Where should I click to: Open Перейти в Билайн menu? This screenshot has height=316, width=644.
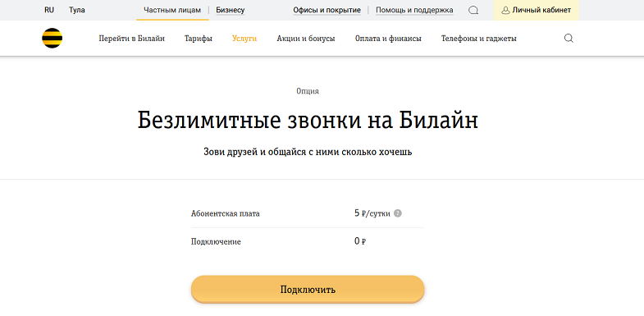(132, 39)
